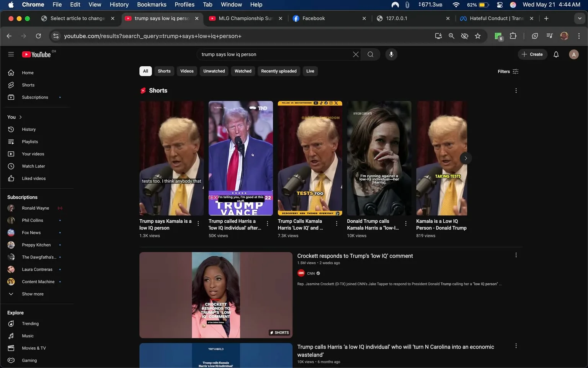The height and width of the screenshot is (368, 588).
Task: Open the YouTube home page via logo
Action: pyautogui.click(x=37, y=54)
